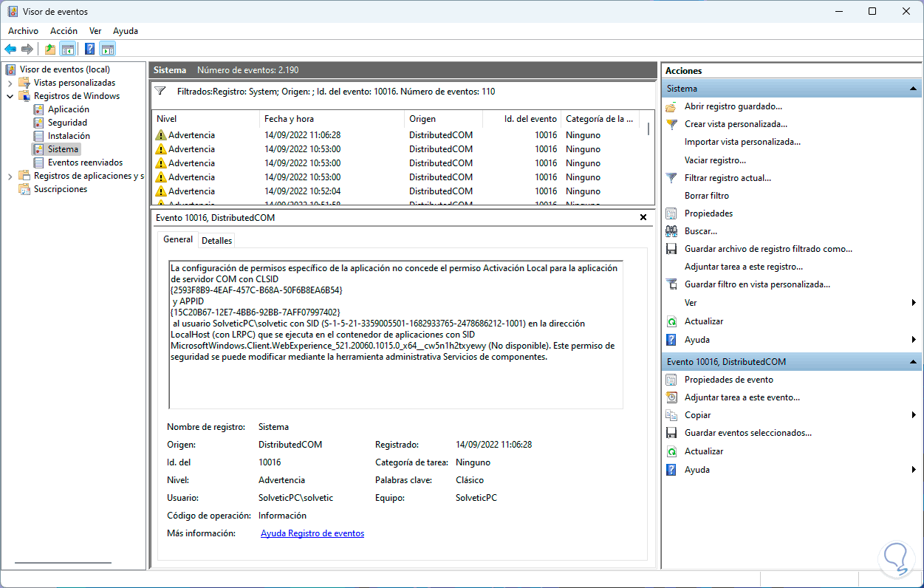Click the filter funnel icon for Filtrar registro actual
Viewport: 924px width, 588px height.
click(x=671, y=178)
